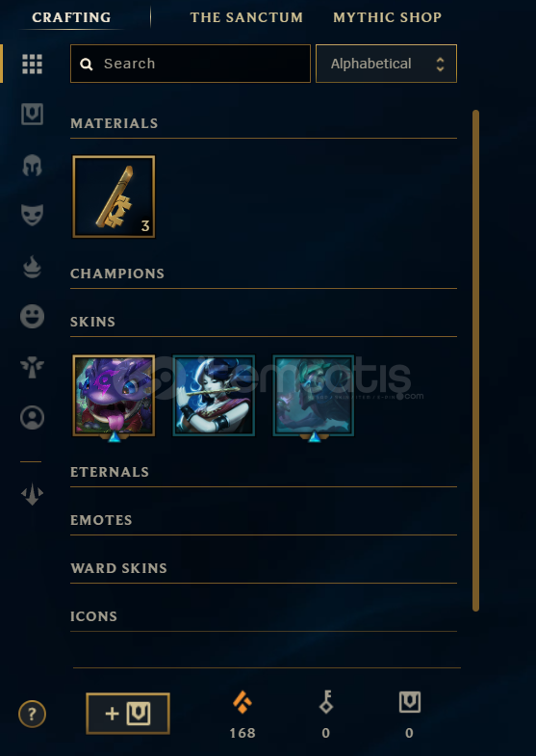Click the Search loot input field

pos(191,64)
